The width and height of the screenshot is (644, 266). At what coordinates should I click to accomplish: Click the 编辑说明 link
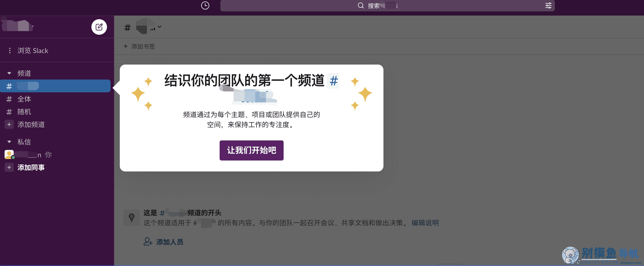click(425, 223)
